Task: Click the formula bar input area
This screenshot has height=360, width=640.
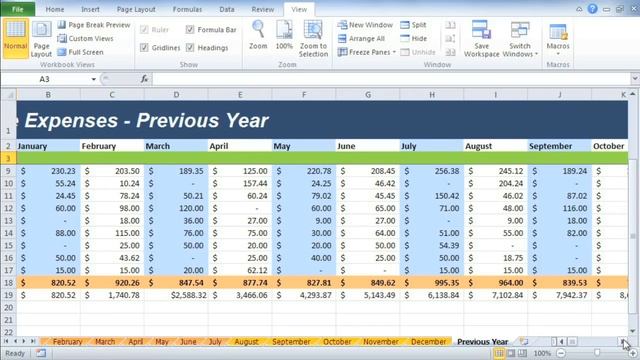Action: (391, 79)
